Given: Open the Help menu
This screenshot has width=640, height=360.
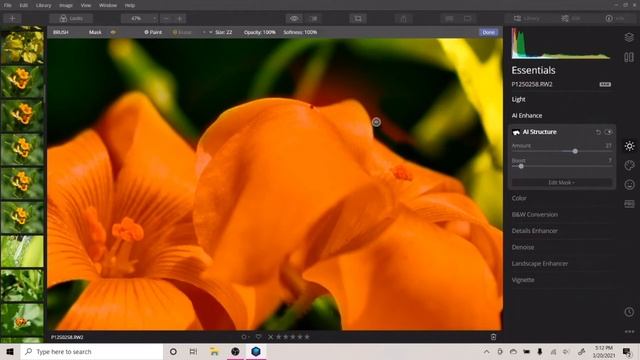Looking at the screenshot, I should pos(130,5).
